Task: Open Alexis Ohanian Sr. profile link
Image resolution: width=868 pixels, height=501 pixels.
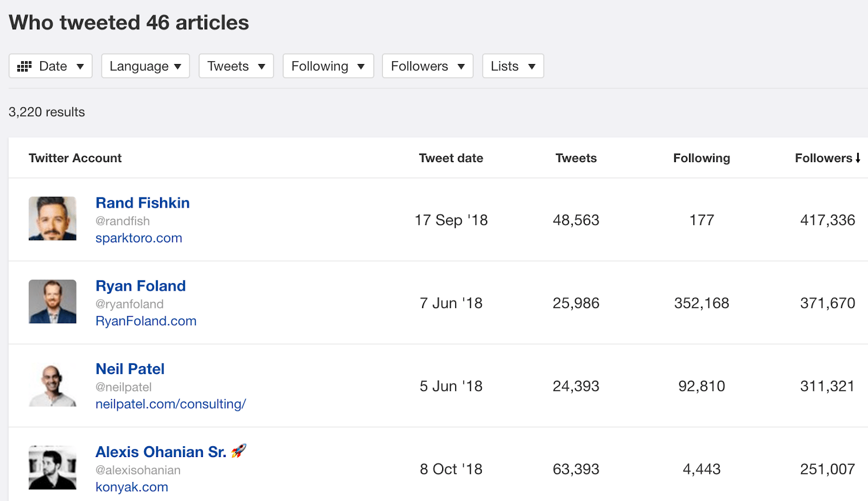Action: point(161,452)
